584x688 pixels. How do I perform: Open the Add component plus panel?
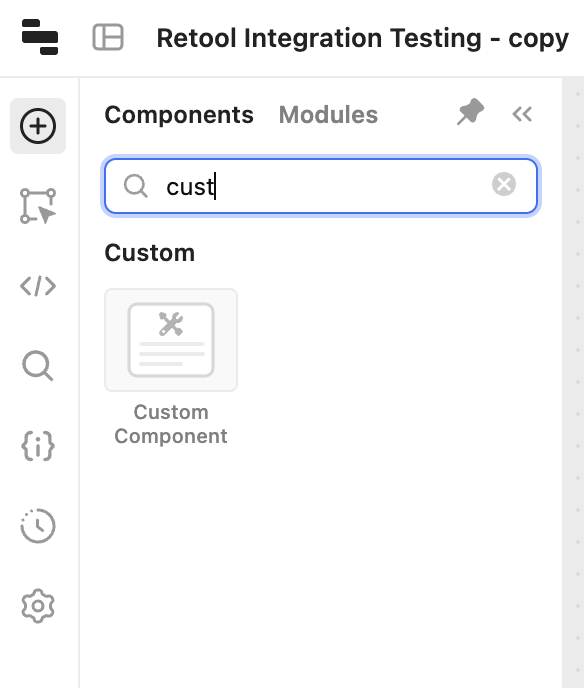point(38,126)
